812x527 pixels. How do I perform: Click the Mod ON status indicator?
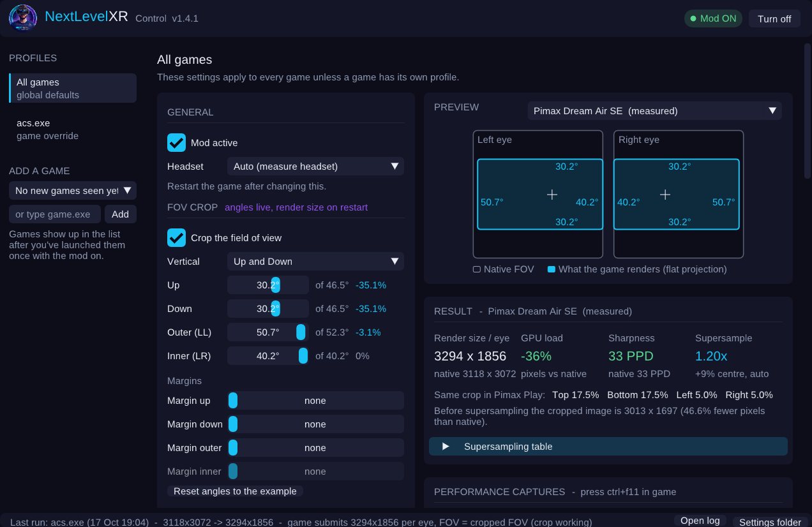tap(713, 19)
